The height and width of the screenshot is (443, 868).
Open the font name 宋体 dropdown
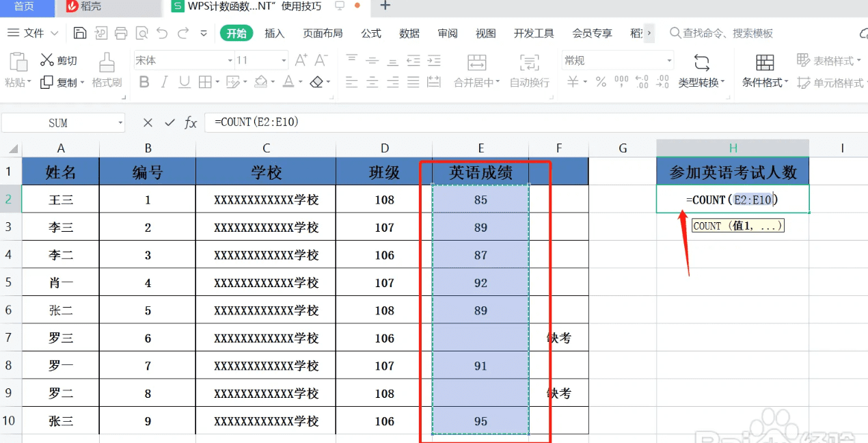pyautogui.click(x=230, y=60)
